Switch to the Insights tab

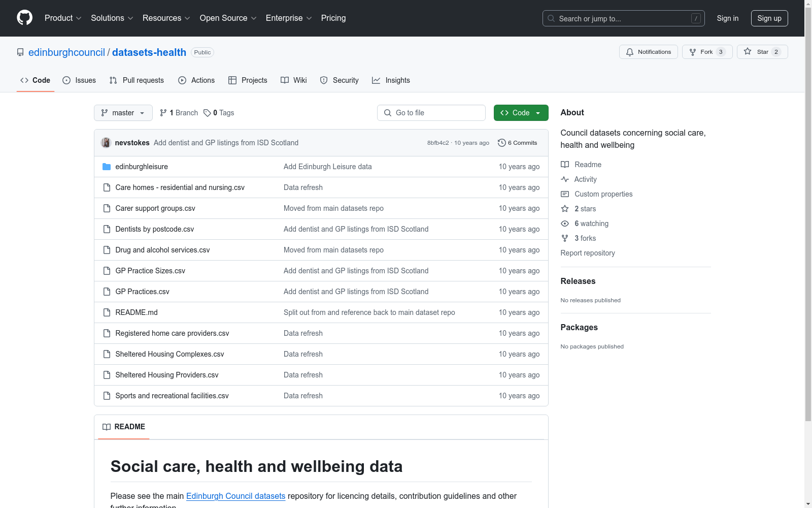(391, 80)
